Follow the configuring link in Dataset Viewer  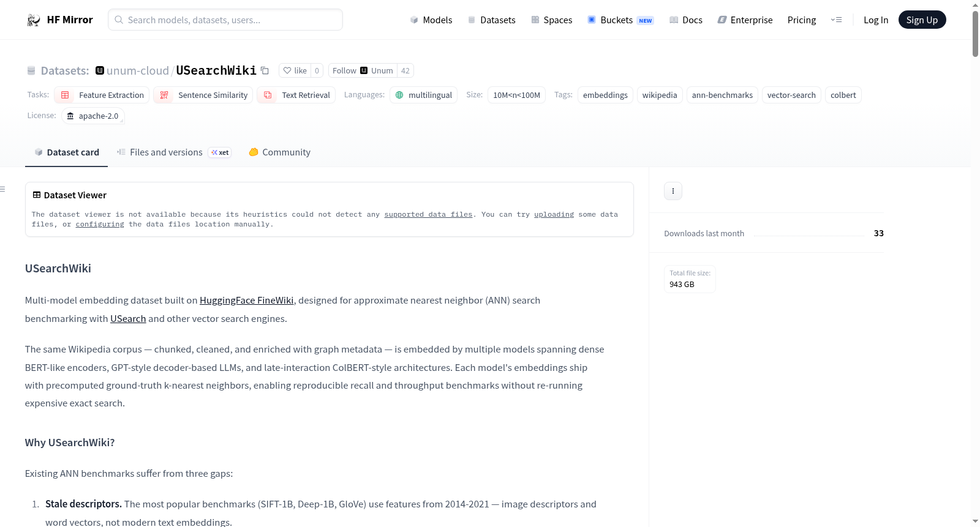tap(100, 224)
